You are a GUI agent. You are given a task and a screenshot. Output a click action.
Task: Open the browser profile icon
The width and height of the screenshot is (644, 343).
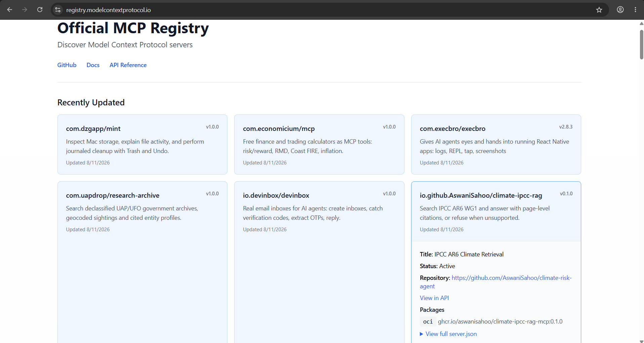620,10
